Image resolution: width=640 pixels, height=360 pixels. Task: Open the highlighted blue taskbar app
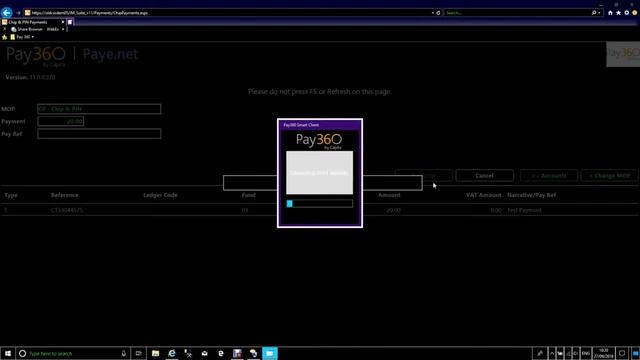(x=270, y=353)
